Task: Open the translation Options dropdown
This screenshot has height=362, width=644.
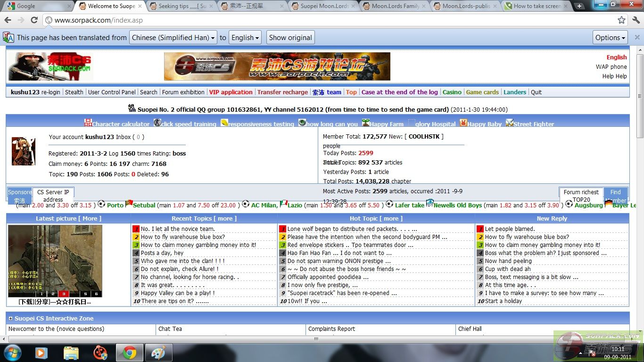Action: pos(611,38)
